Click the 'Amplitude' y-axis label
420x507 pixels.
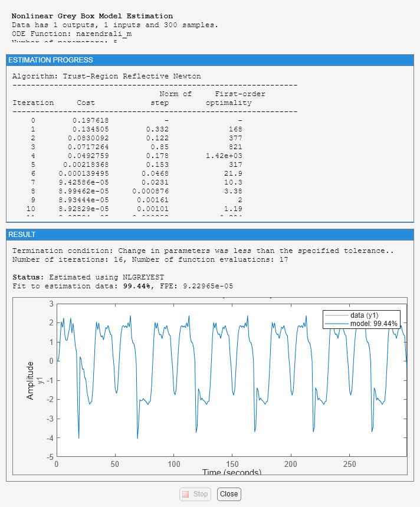pyautogui.click(x=29, y=381)
